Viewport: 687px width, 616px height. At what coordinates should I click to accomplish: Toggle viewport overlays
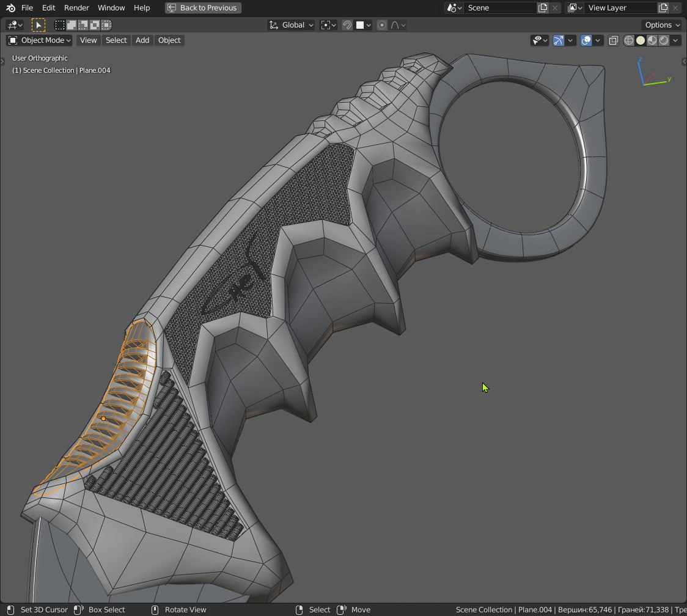586,40
